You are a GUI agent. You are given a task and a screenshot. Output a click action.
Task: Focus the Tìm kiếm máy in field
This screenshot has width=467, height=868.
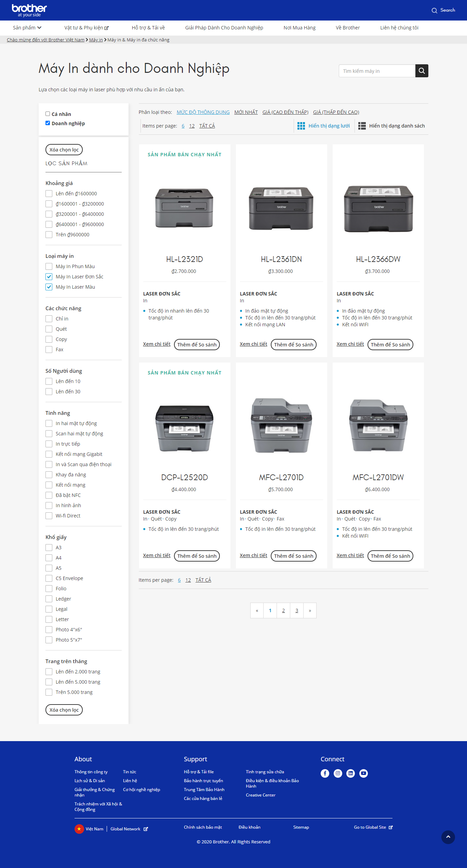click(377, 71)
